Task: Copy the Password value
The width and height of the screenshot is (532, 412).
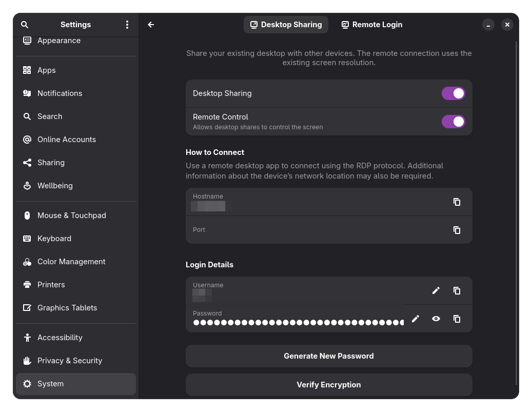Action: (x=457, y=319)
